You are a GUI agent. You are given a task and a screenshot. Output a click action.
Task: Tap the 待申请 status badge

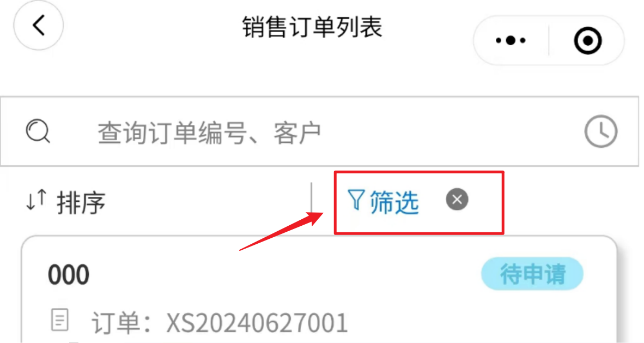click(x=532, y=274)
